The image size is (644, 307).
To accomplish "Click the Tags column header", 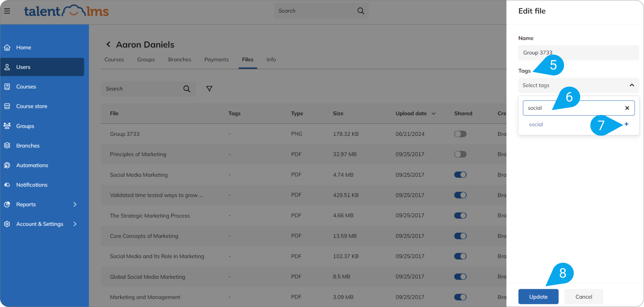I will [x=234, y=114].
